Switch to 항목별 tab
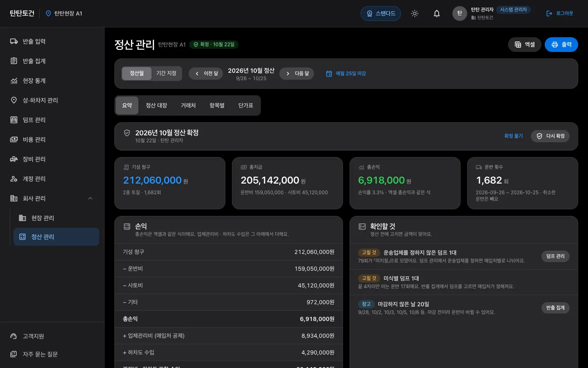588x368 pixels. tap(217, 105)
